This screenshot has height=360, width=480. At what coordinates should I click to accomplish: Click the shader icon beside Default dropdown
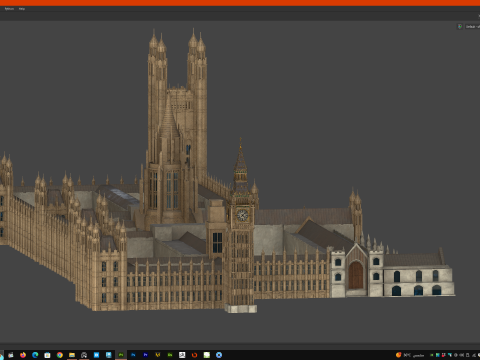tap(460, 26)
